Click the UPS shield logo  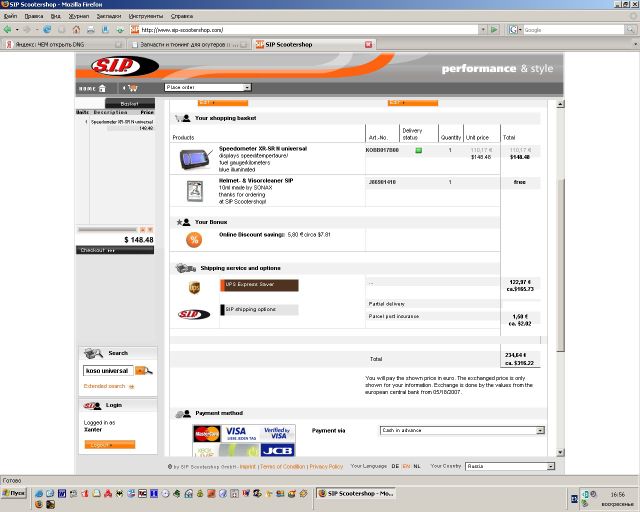[x=194, y=287]
